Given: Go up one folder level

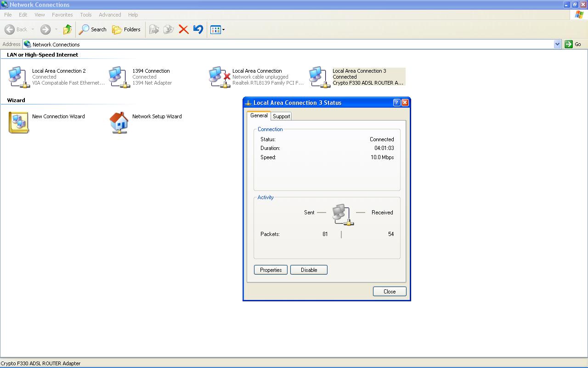Looking at the screenshot, I should click(68, 29).
